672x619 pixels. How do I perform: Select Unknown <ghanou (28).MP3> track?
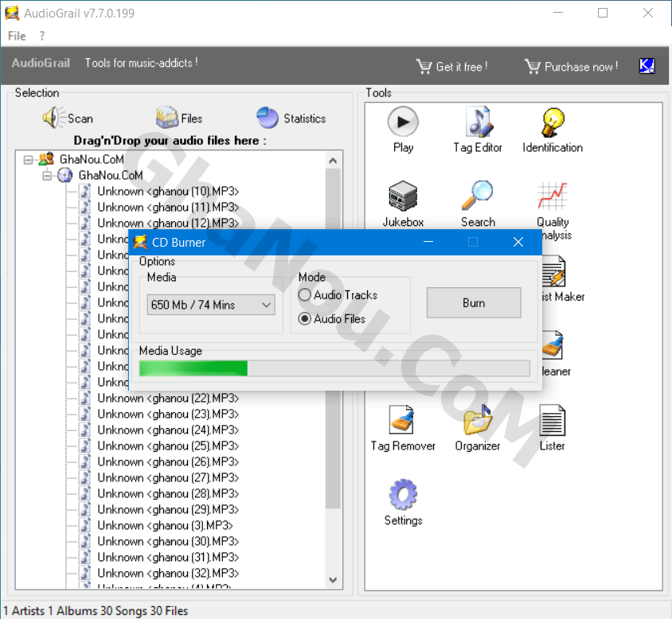click(x=168, y=493)
